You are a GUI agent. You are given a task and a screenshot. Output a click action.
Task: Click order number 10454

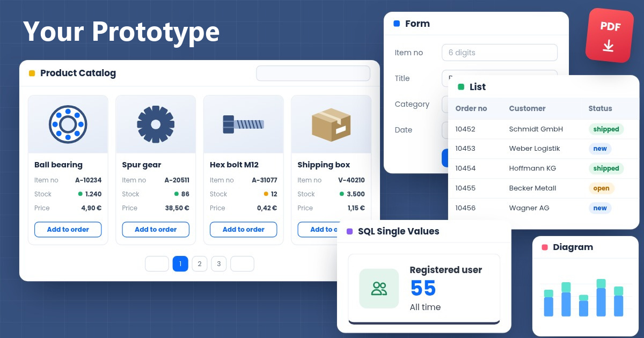pos(465,168)
